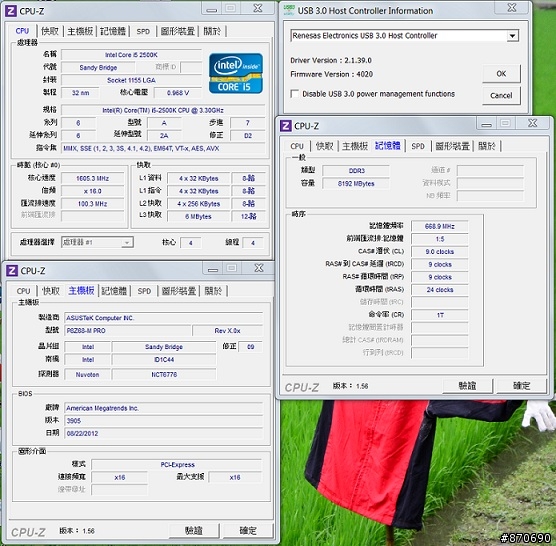Click the CPU-Z logo icon in mainboard window title
The height and width of the screenshot is (546, 556).
(x=12, y=271)
